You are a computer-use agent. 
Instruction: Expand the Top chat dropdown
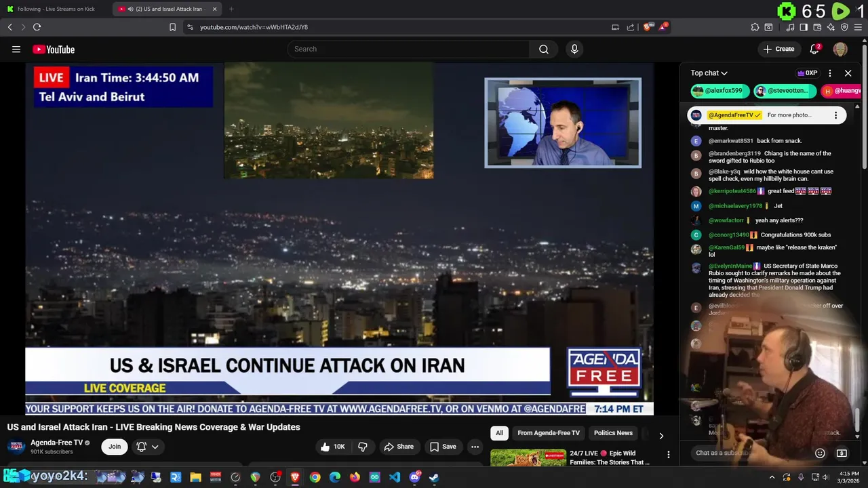pyautogui.click(x=709, y=73)
